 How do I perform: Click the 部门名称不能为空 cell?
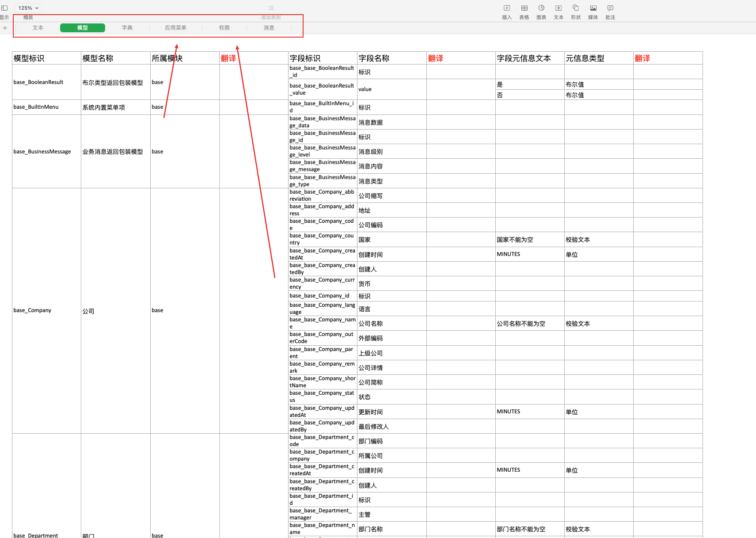pos(530,529)
